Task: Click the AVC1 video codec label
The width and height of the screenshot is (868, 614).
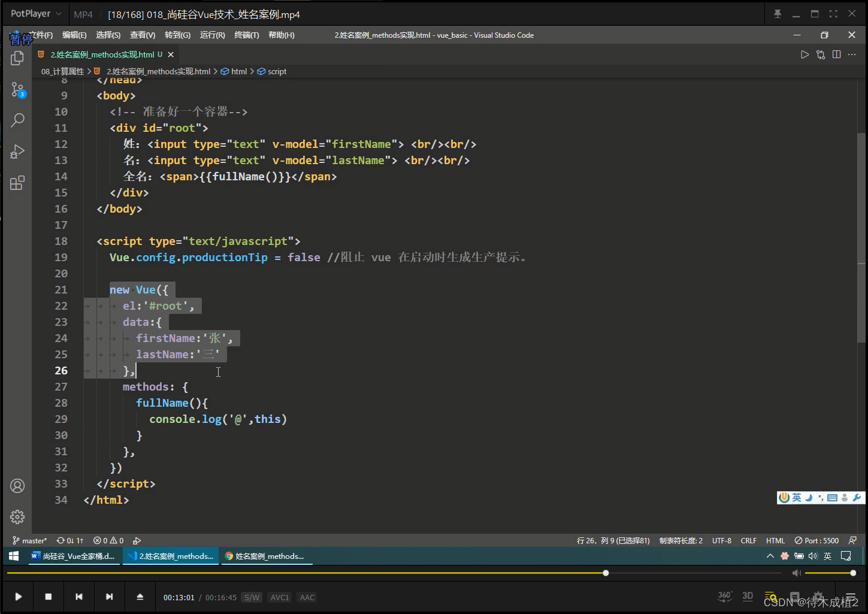Action: pyautogui.click(x=280, y=597)
